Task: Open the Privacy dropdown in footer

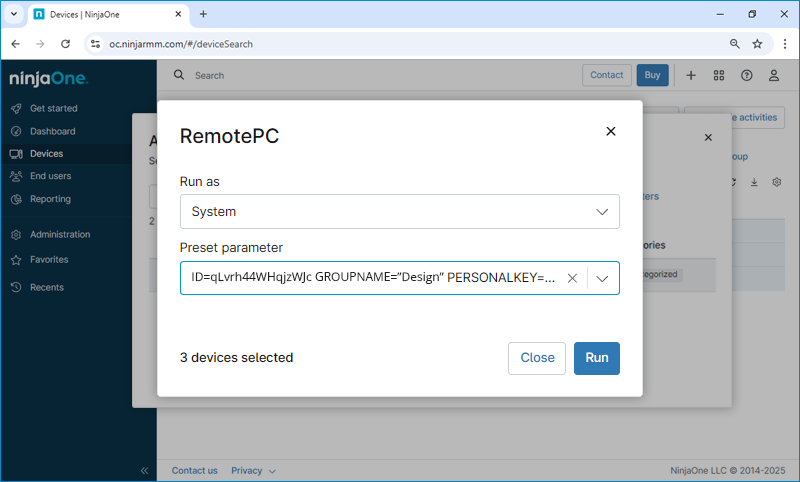Action: (253, 470)
